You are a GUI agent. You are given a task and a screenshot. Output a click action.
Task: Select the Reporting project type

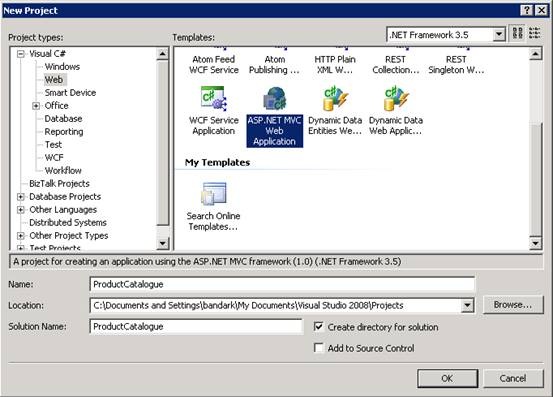64,132
